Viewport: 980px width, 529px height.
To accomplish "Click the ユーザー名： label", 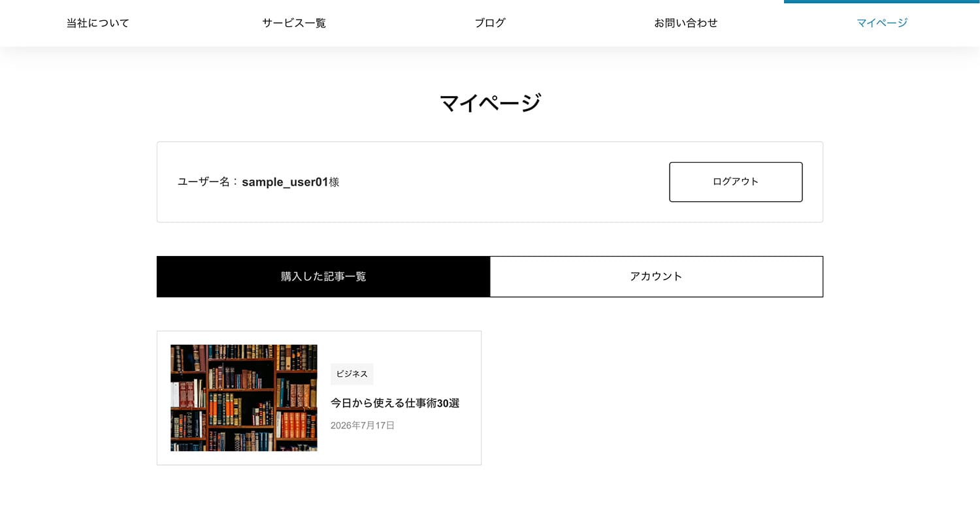I will pyautogui.click(x=208, y=182).
